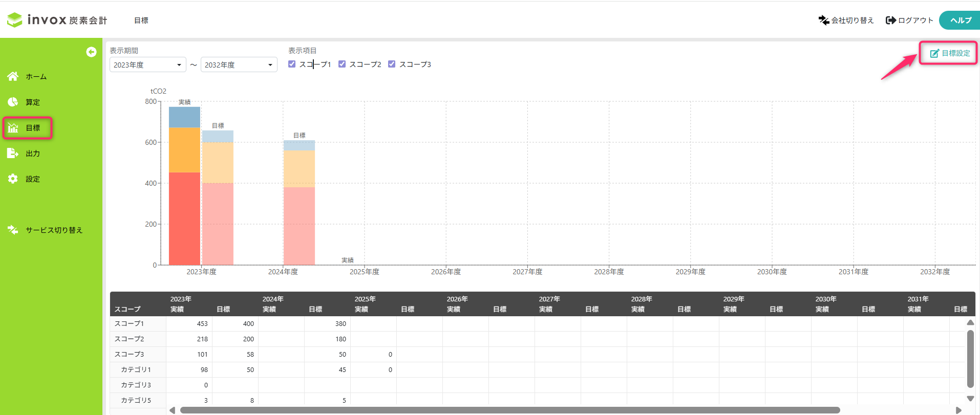Uncheck the スコープ3 checkbox

point(392,64)
